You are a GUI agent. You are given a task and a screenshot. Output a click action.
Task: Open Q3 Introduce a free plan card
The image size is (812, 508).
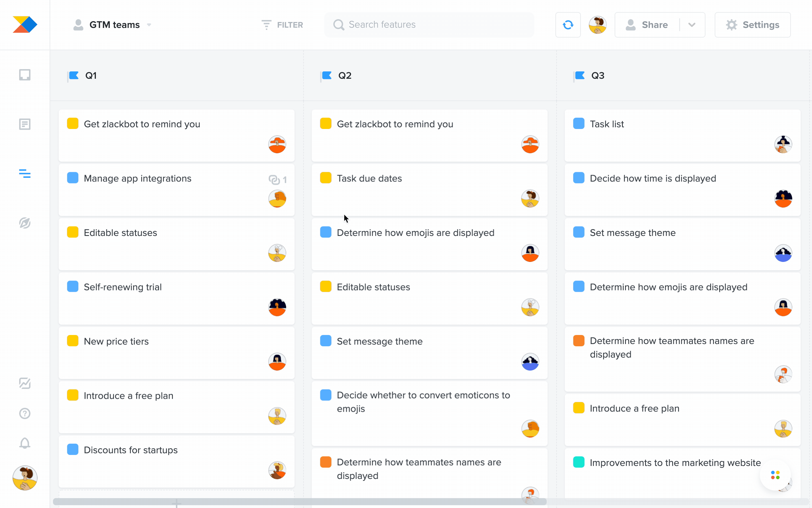[x=683, y=420]
